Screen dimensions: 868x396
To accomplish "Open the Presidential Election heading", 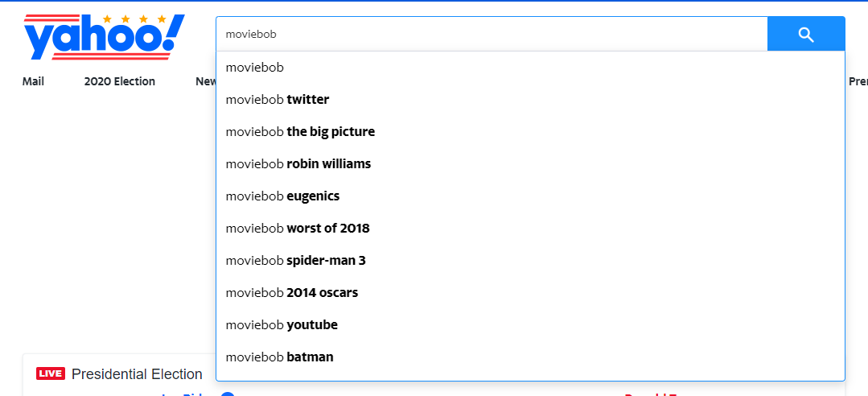I will pos(137,374).
